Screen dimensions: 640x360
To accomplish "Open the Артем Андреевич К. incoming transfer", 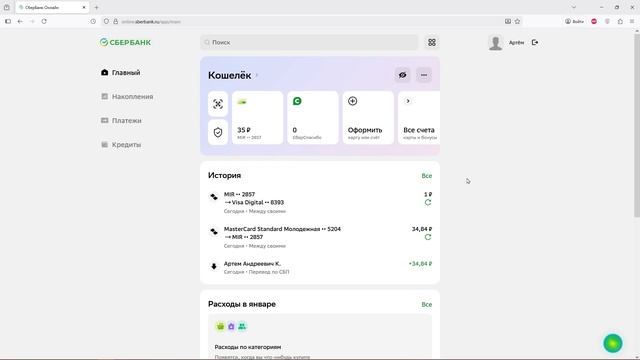I will click(x=320, y=268).
